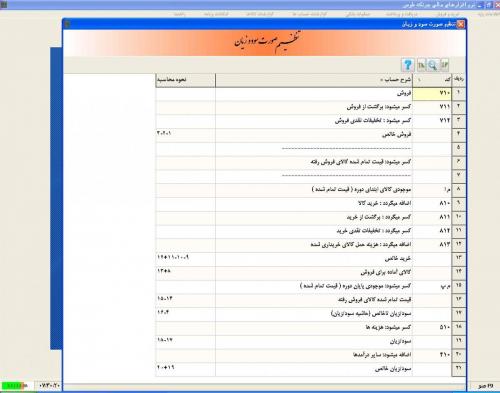Select row كسر میشود: هزینه ها

tap(314, 328)
